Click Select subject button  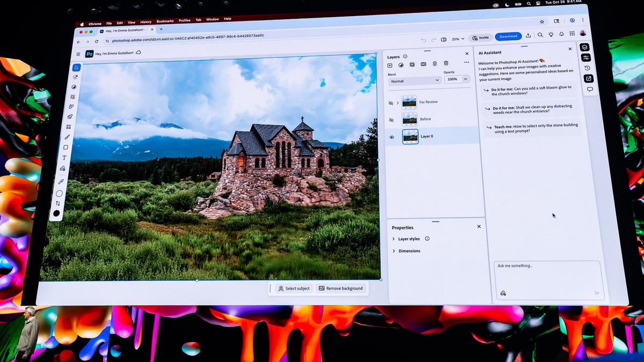pos(294,289)
